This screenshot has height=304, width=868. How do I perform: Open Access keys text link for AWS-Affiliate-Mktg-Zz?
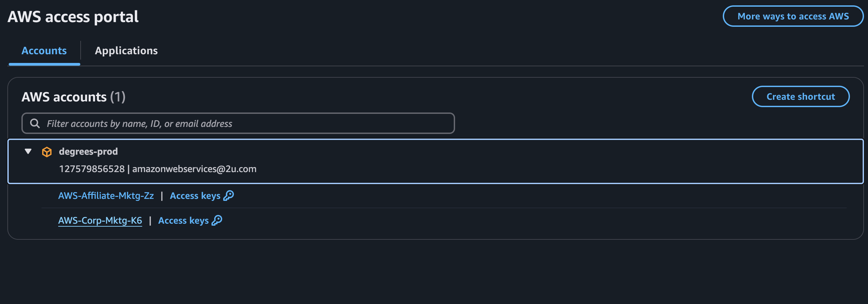point(195,196)
